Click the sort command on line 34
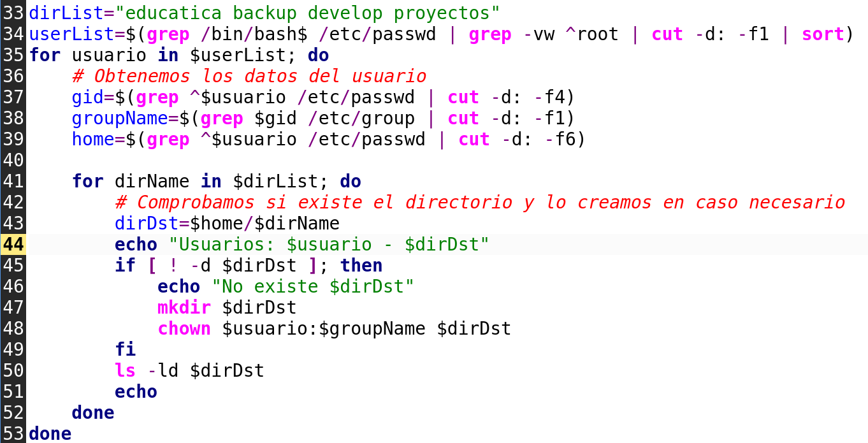 click(x=822, y=34)
